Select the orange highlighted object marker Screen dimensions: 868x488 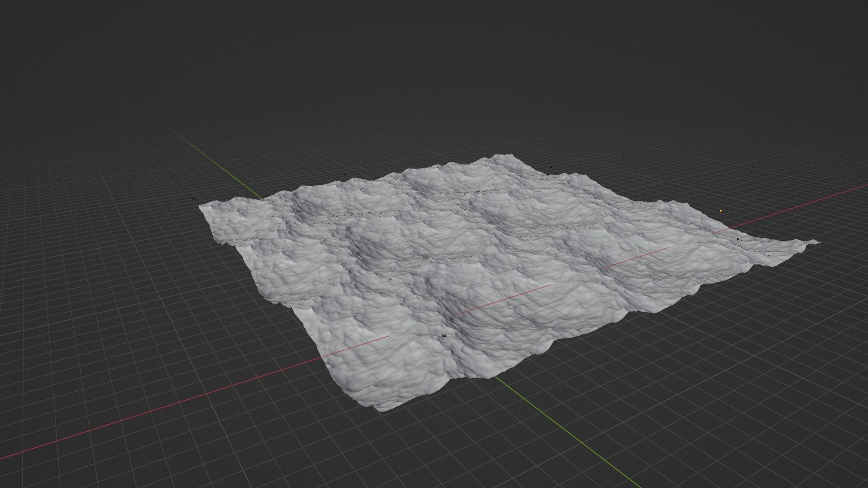click(x=721, y=211)
